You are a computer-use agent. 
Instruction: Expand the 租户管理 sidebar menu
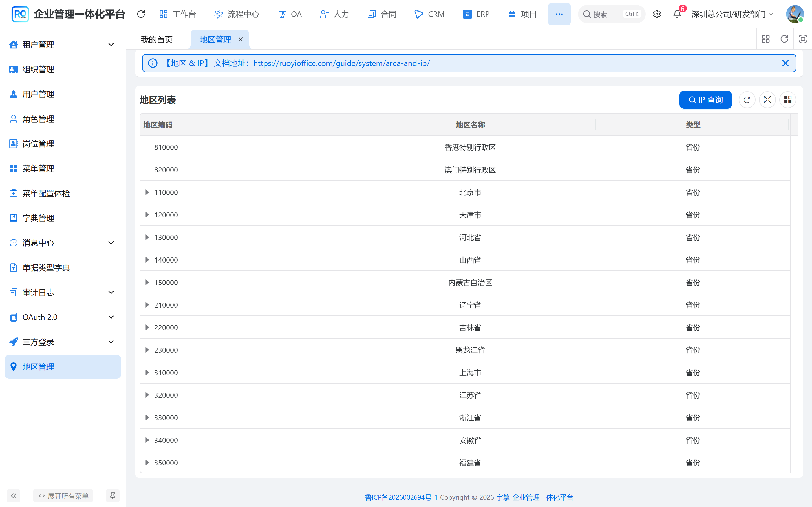pos(63,45)
